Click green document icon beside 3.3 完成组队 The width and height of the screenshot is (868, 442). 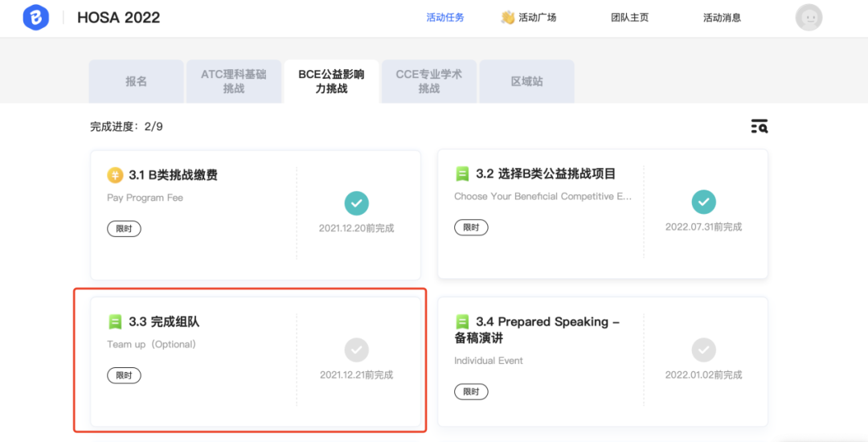coord(115,321)
